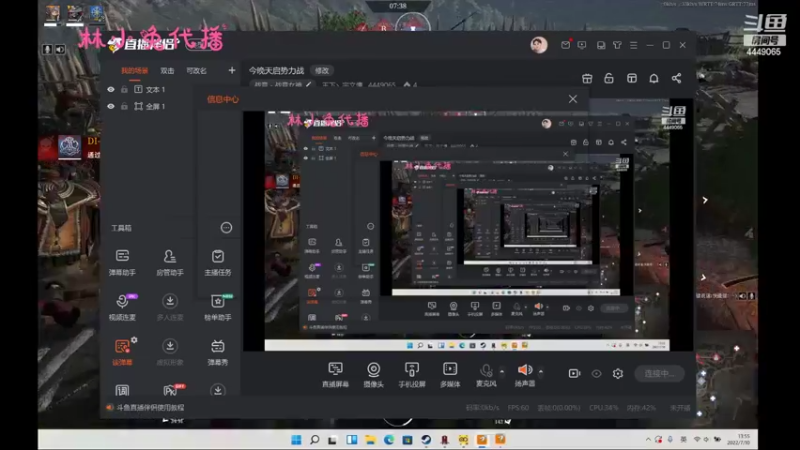Select the highlighted orange 弹幕 tool
This screenshot has height=450, width=800.
coord(122,352)
